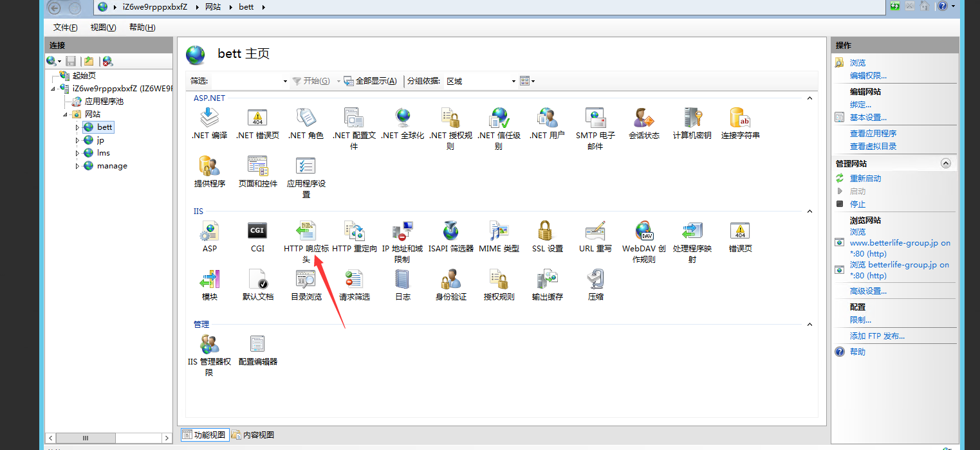The height and width of the screenshot is (450, 980).
Task: Collapse the IIS feature section
Action: coord(809,211)
